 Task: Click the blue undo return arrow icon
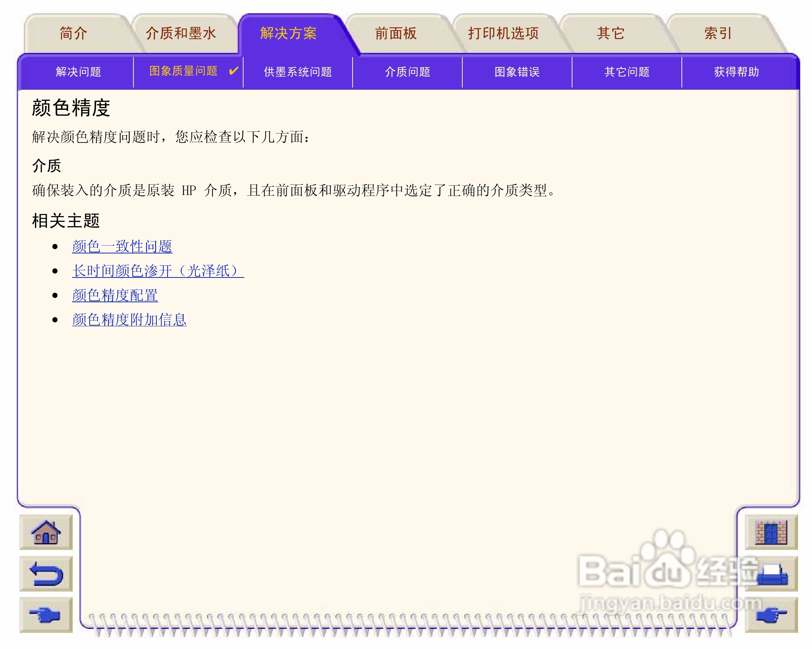tap(46, 573)
